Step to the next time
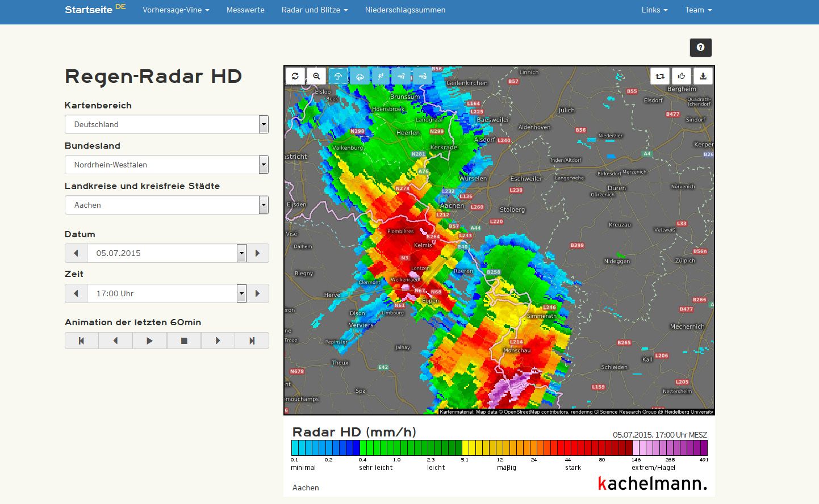The image size is (819, 504). (x=257, y=293)
